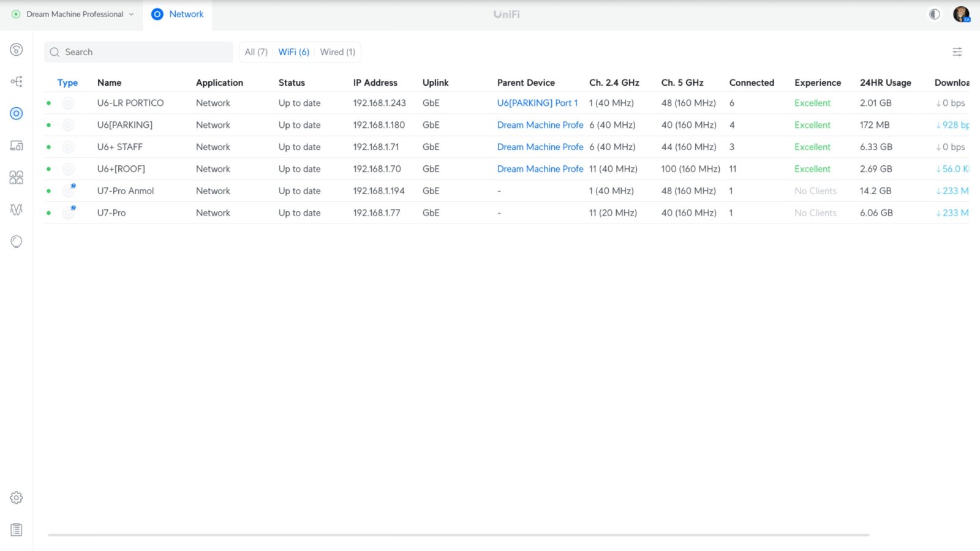Sort by the 24HR Usage column header
Image resolution: width=980 pixels, height=551 pixels.
point(885,83)
